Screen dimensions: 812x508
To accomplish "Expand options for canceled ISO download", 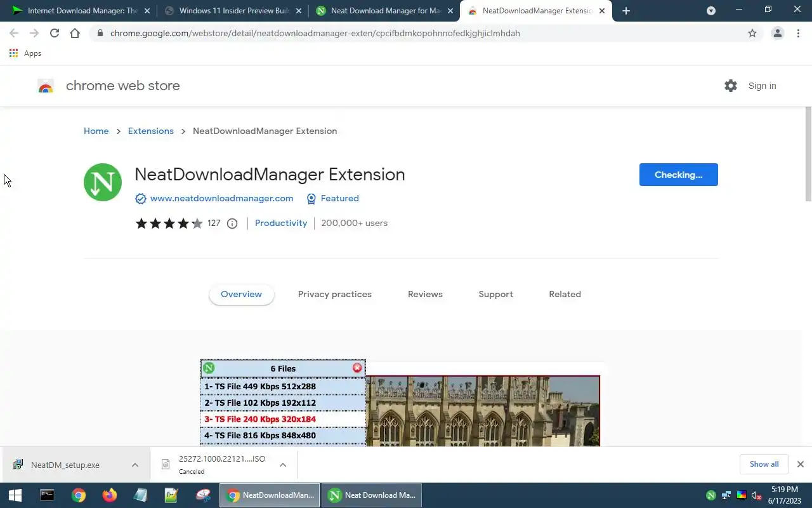I will 283,465.
